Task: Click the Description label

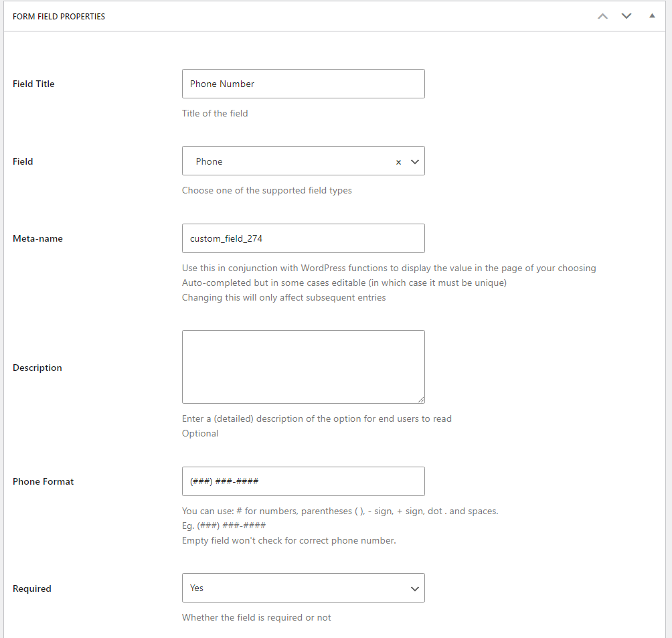Action: (37, 368)
